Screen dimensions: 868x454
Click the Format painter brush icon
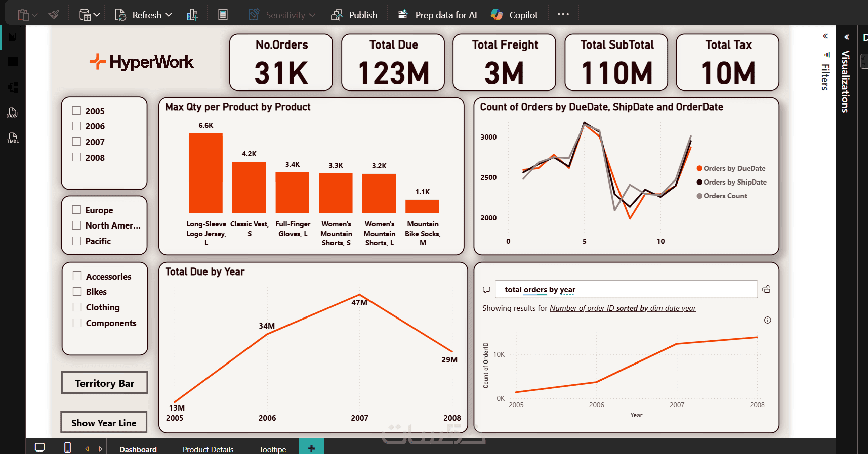point(54,15)
